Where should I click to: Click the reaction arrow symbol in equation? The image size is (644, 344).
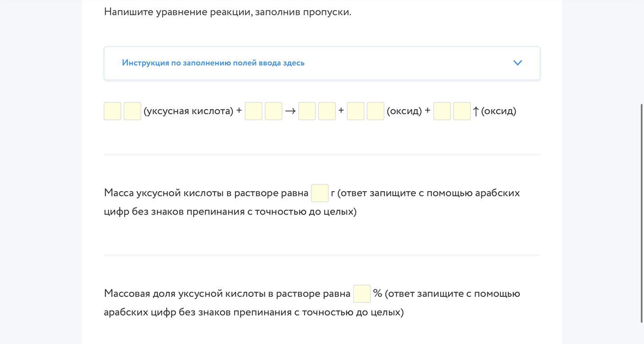pos(290,111)
